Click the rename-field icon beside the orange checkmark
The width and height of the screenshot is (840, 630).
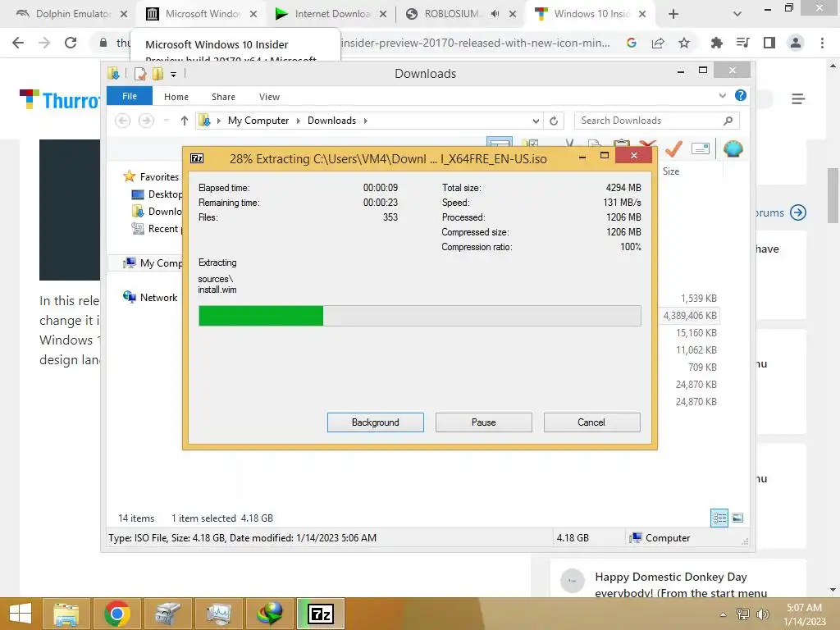[x=701, y=148]
